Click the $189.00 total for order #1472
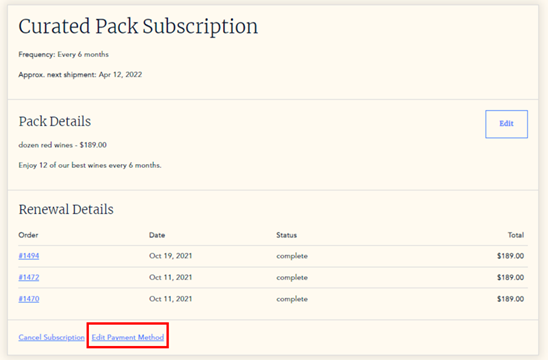The image size is (548, 360). coord(511,278)
